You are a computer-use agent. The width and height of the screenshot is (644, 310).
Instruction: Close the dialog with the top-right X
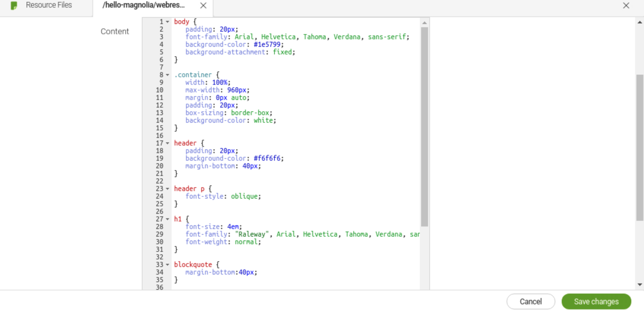coord(626,5)
